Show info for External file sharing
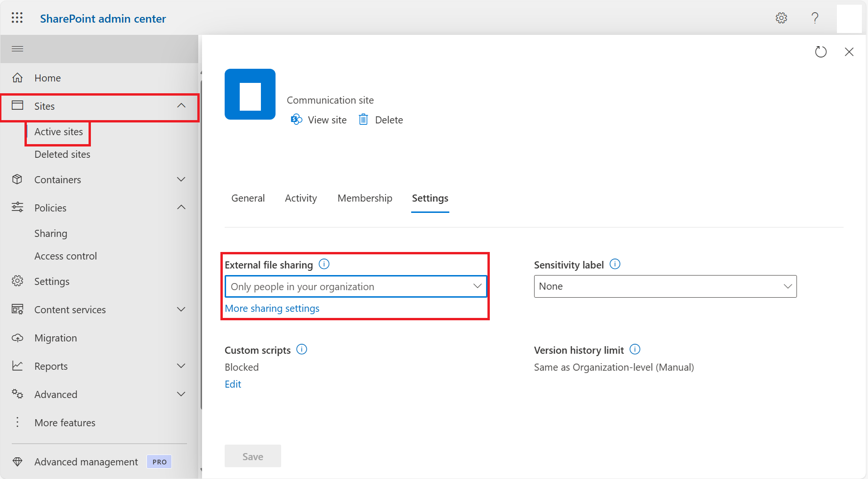Screen dimensions: 868x479 (x=324, y=264)
